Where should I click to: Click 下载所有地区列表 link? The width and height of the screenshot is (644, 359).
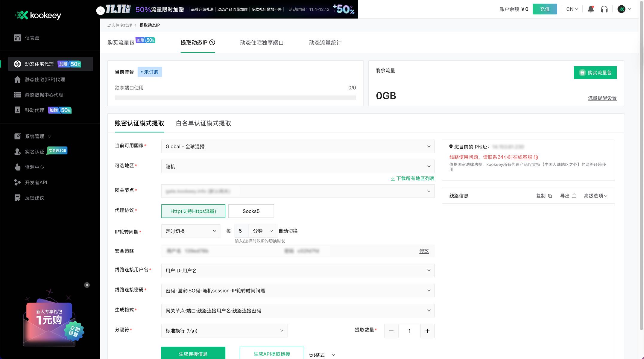[412, 179]
